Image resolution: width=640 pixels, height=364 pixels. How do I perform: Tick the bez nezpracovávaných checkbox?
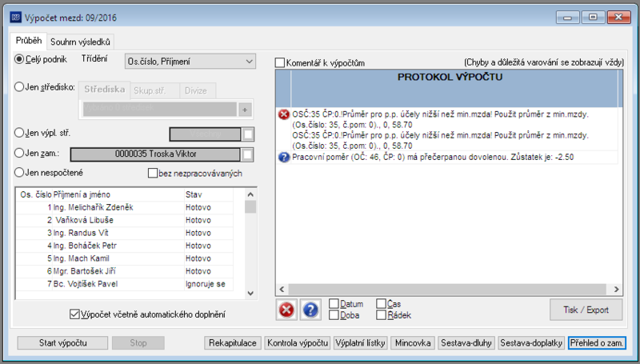pyautogui.click(x=153, y=173)
